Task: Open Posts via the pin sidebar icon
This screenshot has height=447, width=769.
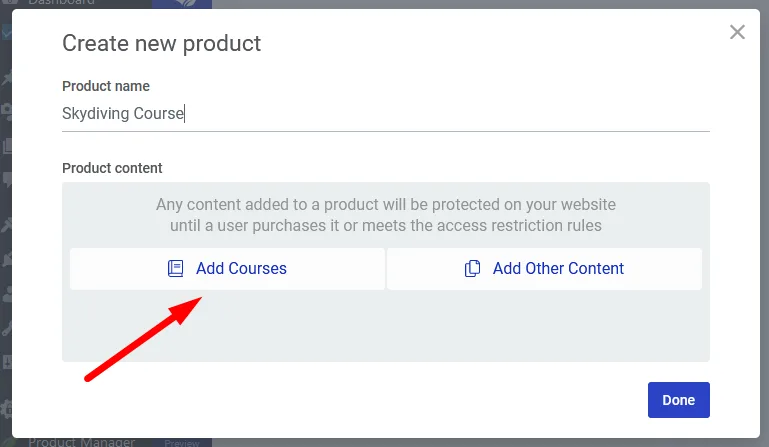Action: (x=6, y=78)
